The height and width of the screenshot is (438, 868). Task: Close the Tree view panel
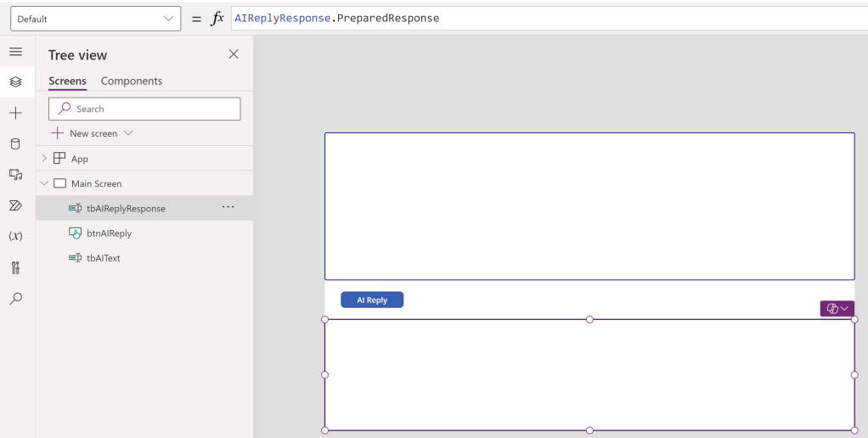(234, 54)
